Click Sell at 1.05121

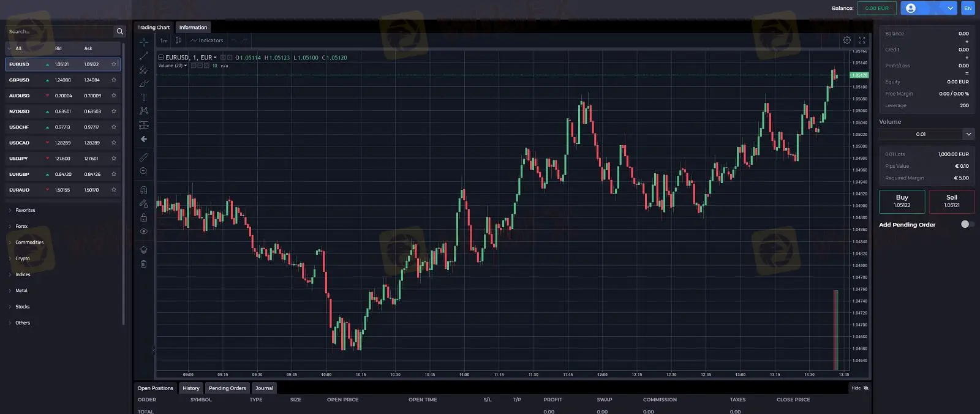951,201
